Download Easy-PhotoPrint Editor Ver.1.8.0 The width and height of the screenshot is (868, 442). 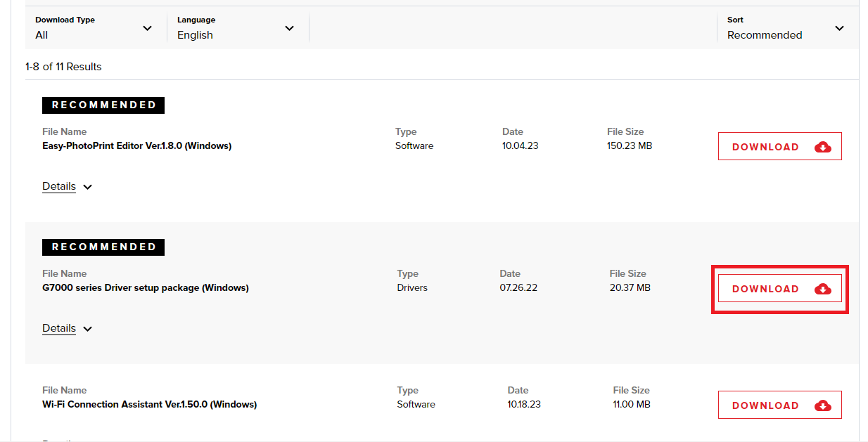coord(779,147)
